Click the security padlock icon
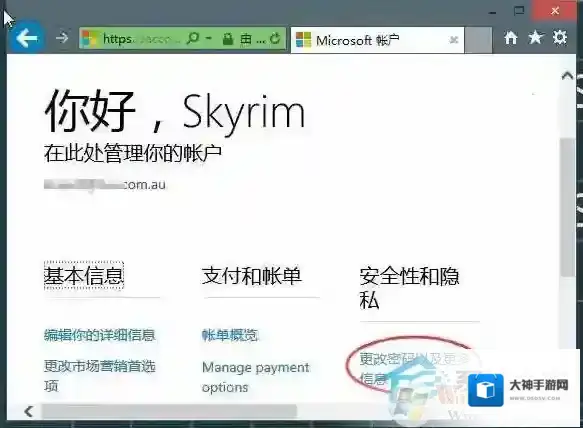 coord(228,38)
